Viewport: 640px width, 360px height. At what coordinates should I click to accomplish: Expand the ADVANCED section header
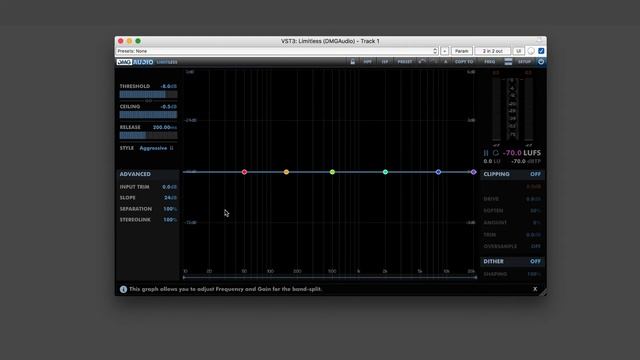coord(147,174)
